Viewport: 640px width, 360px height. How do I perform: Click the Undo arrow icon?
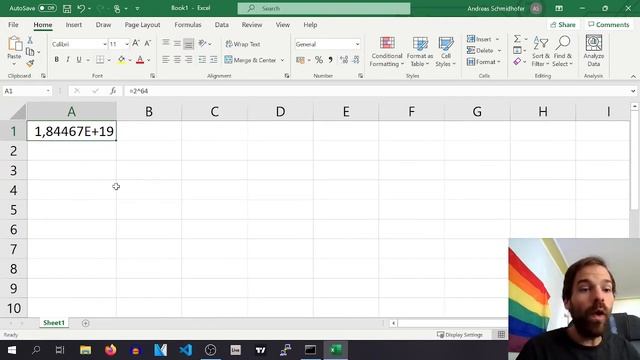tap(81, 9)
